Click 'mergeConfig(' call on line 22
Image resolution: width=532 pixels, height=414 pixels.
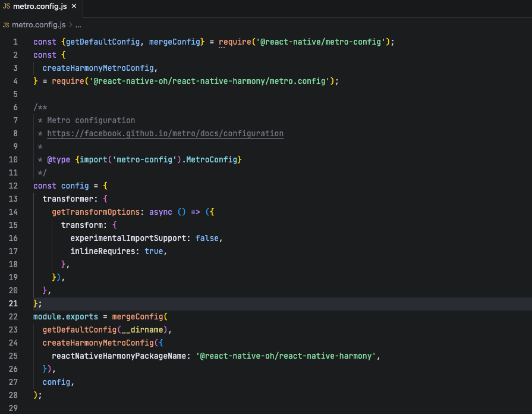140,317
